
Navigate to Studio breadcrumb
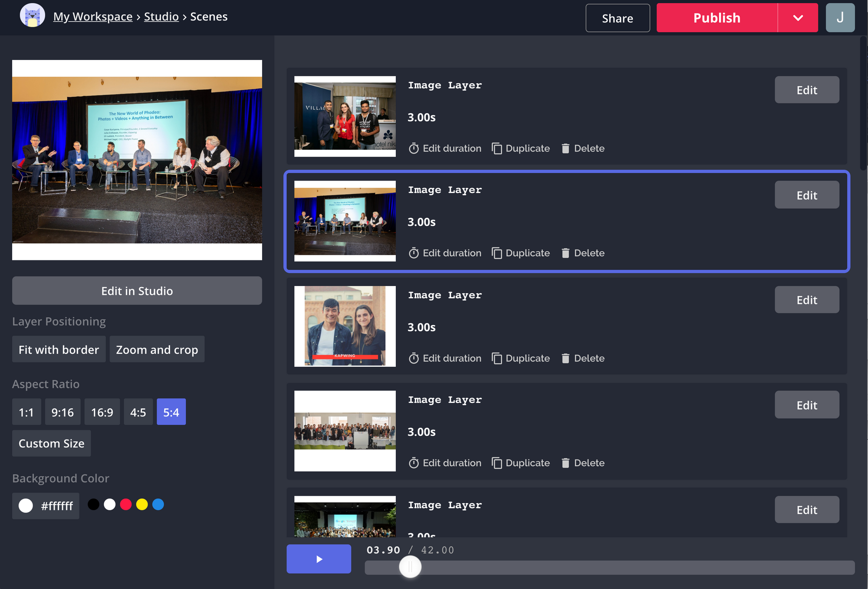click(161, 16)
